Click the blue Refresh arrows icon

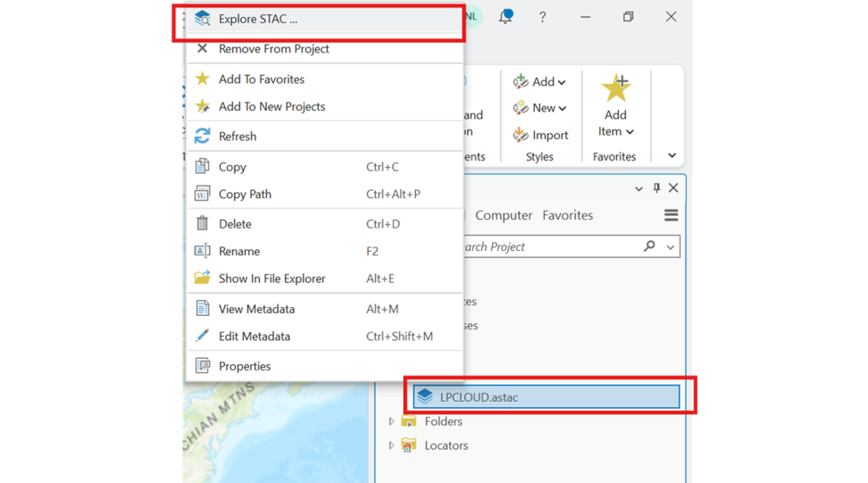coord(203,136)
